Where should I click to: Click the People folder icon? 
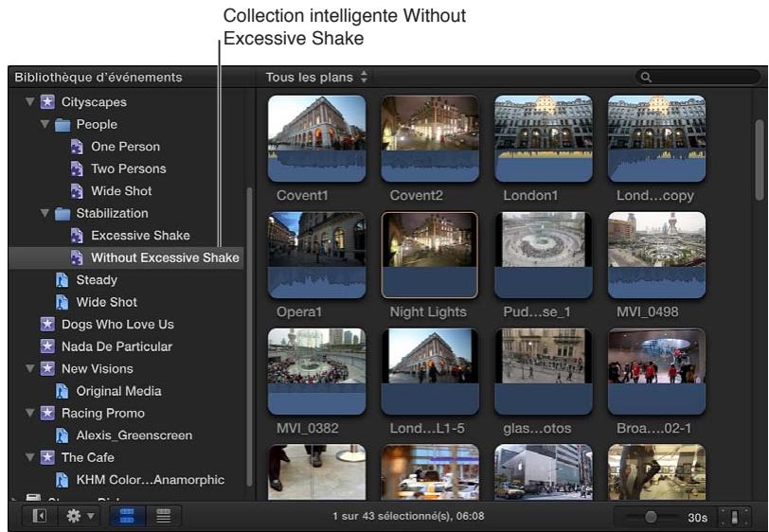pyautogui.click(x=63, y=125)
